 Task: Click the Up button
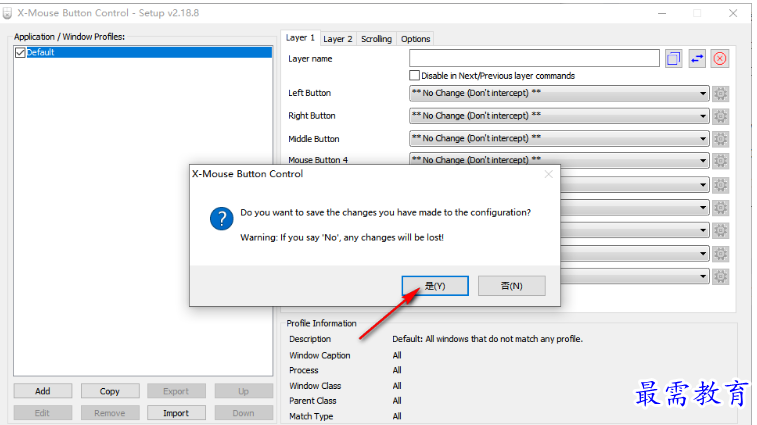(x=243, y=391)
